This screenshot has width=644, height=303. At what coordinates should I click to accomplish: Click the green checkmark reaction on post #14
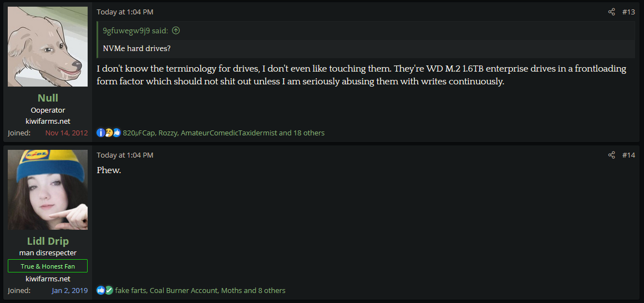coord(109,290)
